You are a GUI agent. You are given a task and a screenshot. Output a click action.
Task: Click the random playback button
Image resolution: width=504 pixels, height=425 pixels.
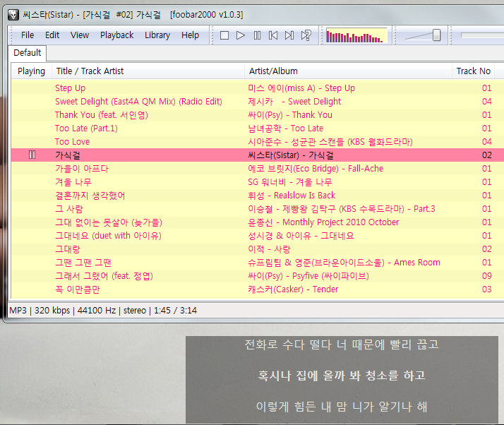pos(306,35)
